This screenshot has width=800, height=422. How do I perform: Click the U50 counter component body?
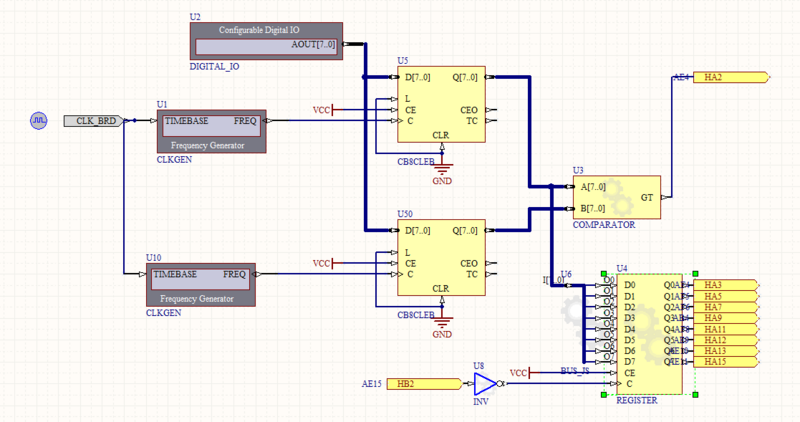tap(440, 258)
